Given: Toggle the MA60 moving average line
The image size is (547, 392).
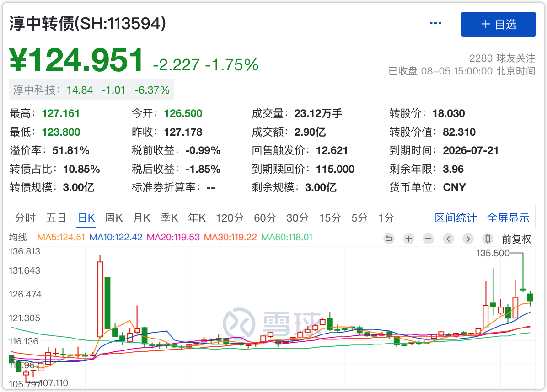Looking at the screenshot, I should coord(286,237).
